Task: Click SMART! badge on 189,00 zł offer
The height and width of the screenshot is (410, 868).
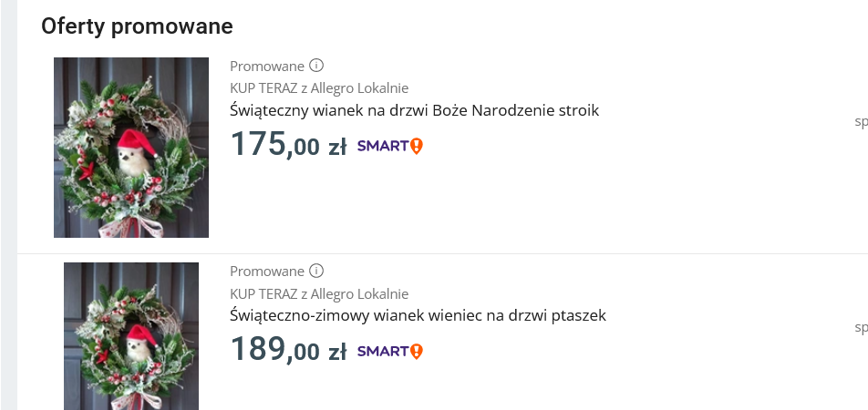Action: [x=390, y=351]
